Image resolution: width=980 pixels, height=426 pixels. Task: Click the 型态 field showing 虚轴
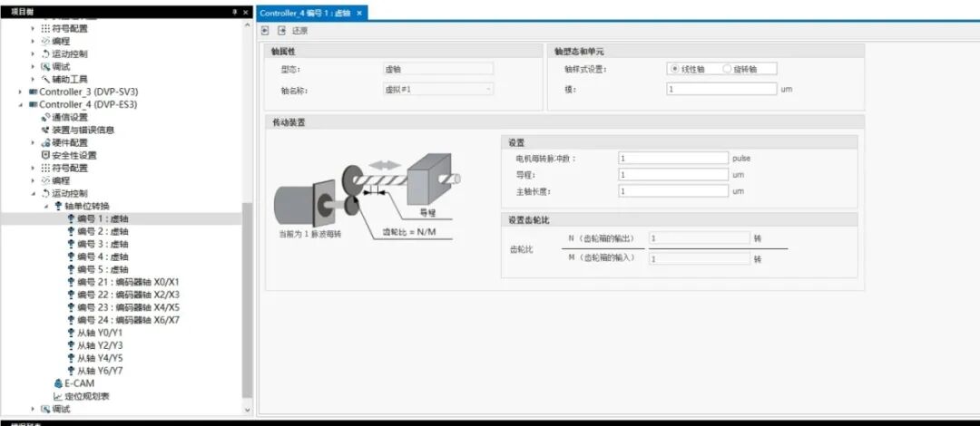[x=437, y=69]
